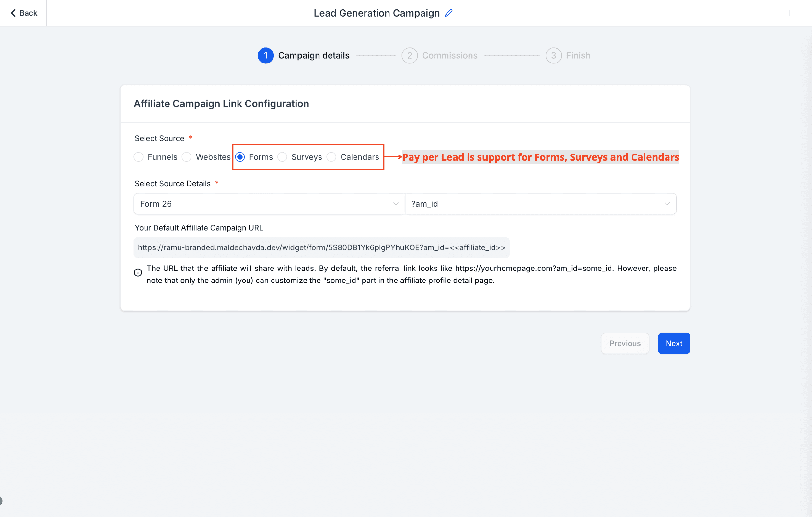Expand the ?am_id parameter dropdown
Screen dimensions: 812x517
[x=540, y=204]
